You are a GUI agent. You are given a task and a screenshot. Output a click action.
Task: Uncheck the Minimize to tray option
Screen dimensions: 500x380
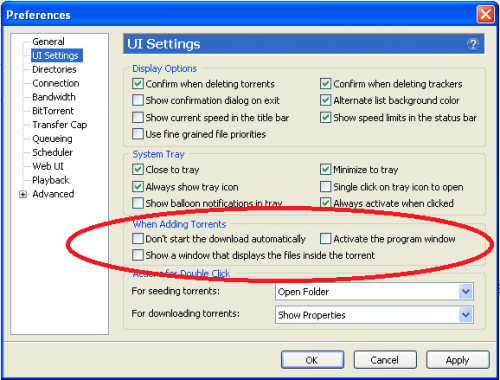(325, 169)
